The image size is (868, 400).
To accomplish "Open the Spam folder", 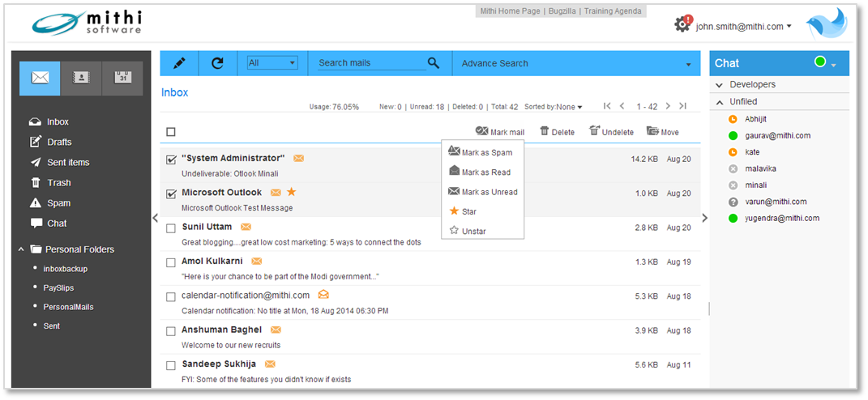I will point(49,203).
